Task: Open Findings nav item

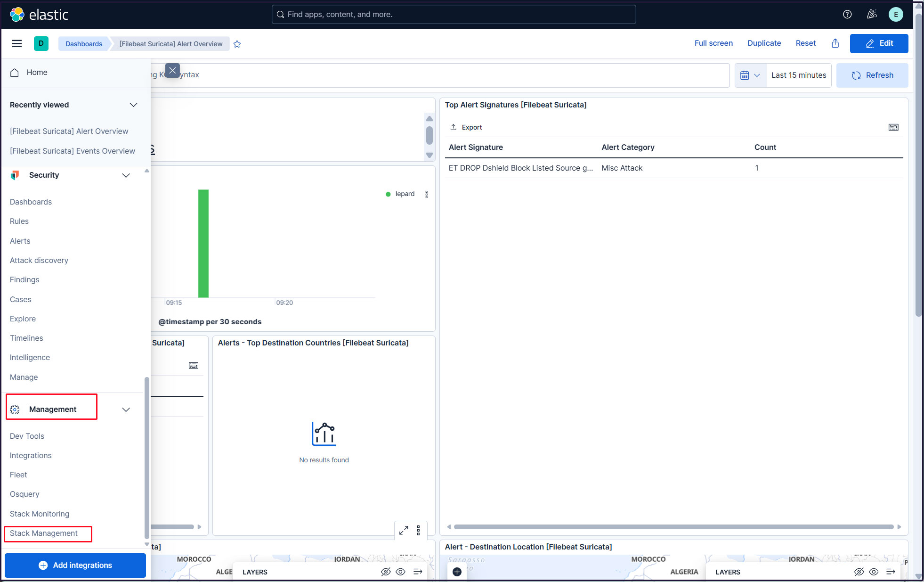Action: tap(24, 279)
